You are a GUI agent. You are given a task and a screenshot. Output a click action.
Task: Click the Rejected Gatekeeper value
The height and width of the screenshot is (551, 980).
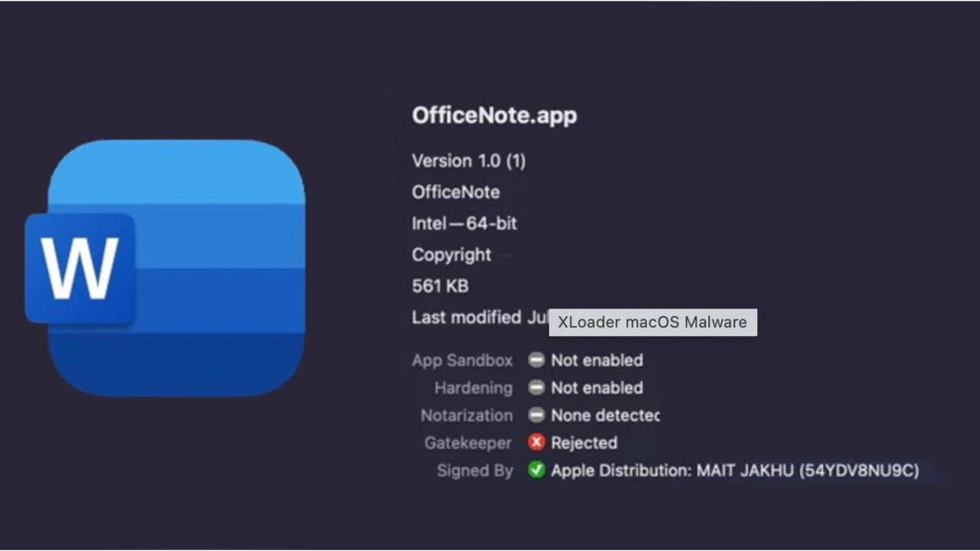click(x=584, y=443)
